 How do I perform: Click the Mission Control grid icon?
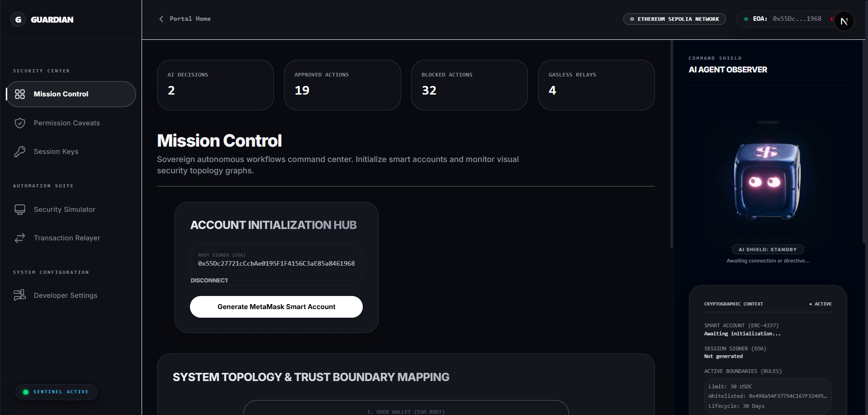point(20,94)
